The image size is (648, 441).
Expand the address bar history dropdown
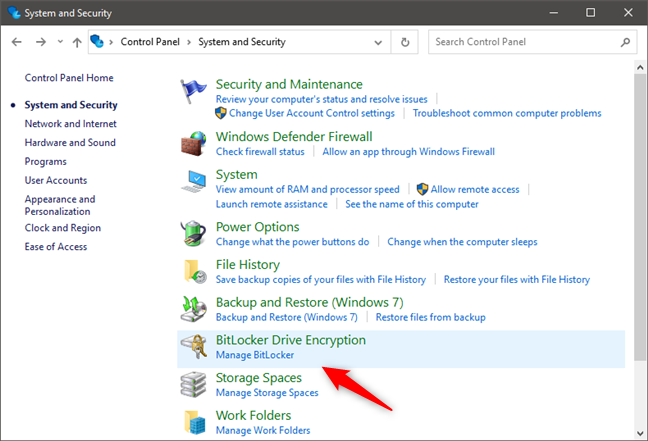378,42
